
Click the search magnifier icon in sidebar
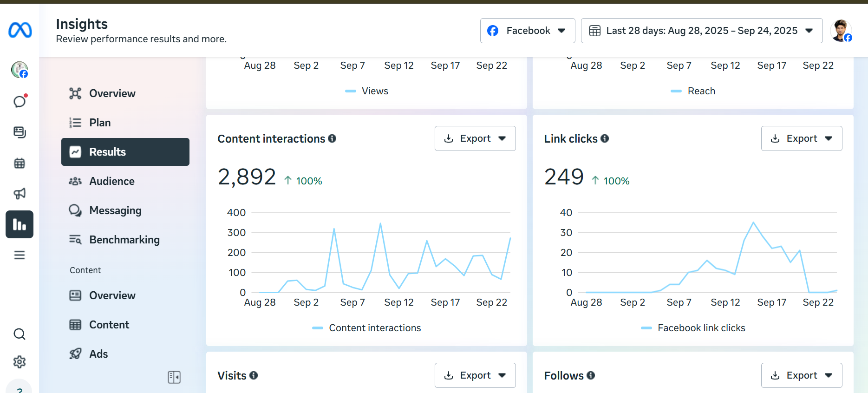click(20, 334)
